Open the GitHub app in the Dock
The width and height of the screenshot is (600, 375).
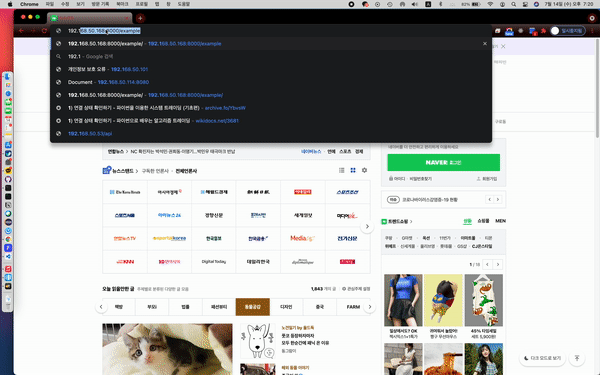click(x=8, y=179)
